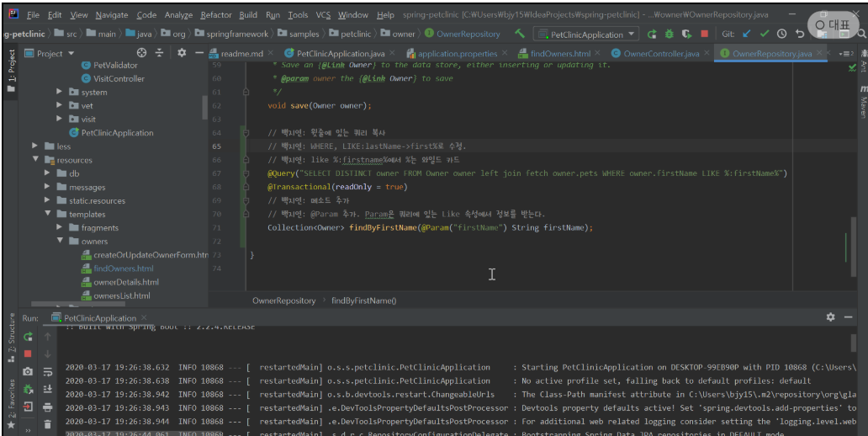Viewport: 868px width, 436px height.
Task: Locate current file in Project tree
Action: (141, 53)
